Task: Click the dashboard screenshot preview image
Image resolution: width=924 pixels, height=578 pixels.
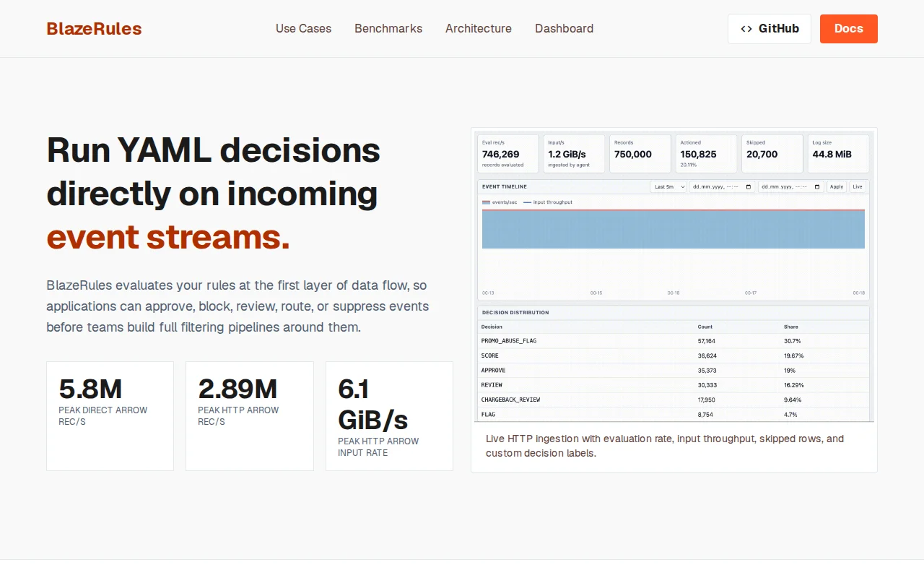Action: tap(674, 275)
